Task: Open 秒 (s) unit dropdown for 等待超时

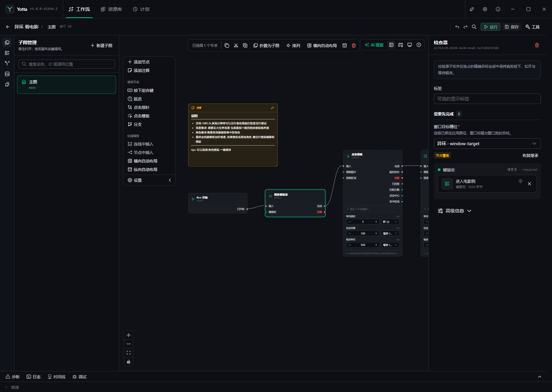Action: (390, 222)
